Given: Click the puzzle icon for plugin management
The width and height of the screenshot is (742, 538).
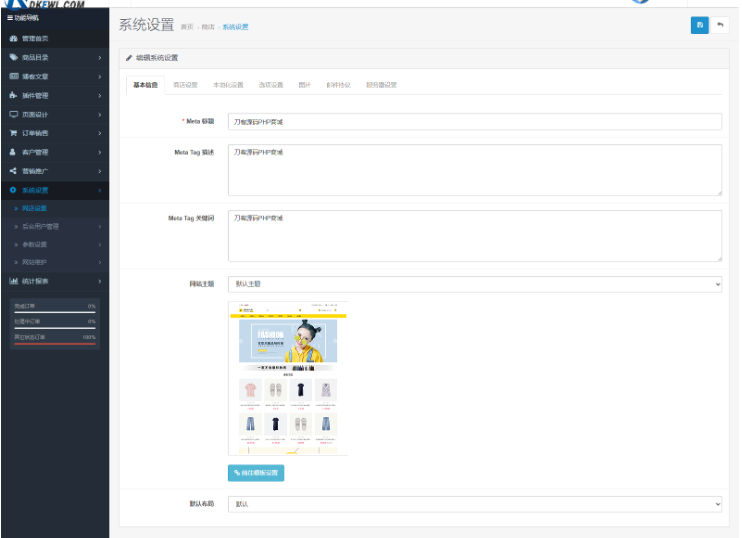Looking at the screenshot, I should (x=13, y=95).
